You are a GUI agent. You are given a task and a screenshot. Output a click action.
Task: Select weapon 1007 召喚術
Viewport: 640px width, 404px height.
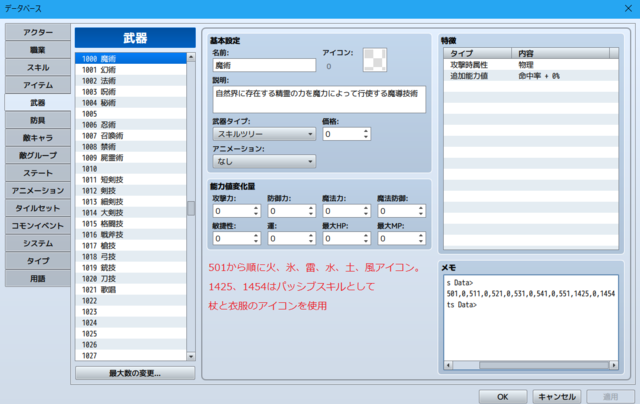pos(131,136)
